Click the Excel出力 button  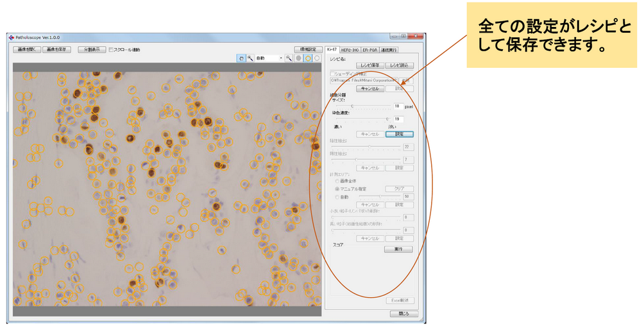400,300
